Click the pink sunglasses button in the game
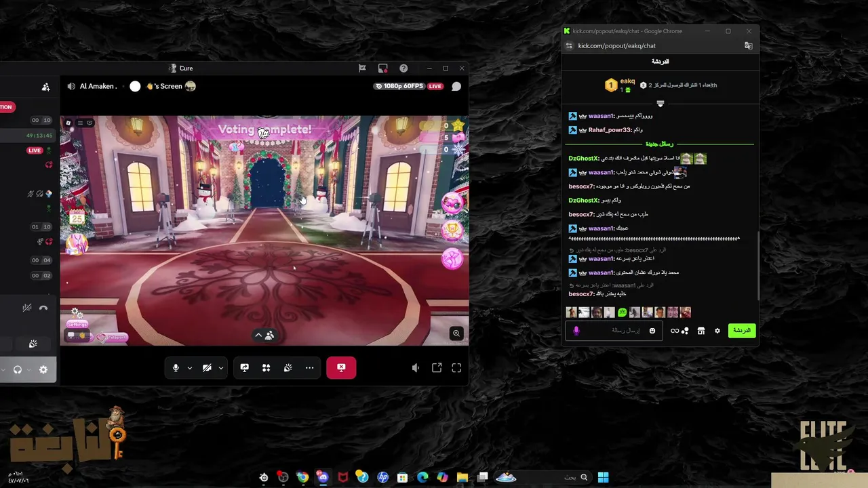Image resolution: width=868 pixels, height=488 pixels. [452, 203]
